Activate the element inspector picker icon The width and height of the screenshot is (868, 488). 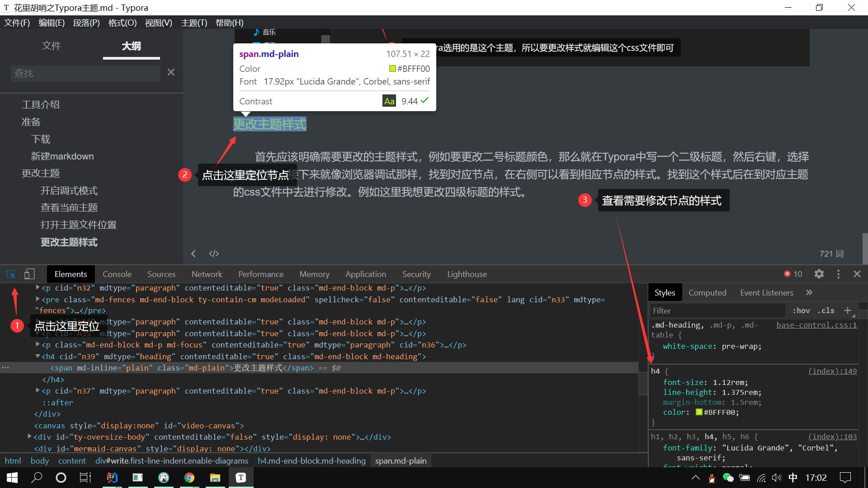pyautogui.click(x=11, y=274)
